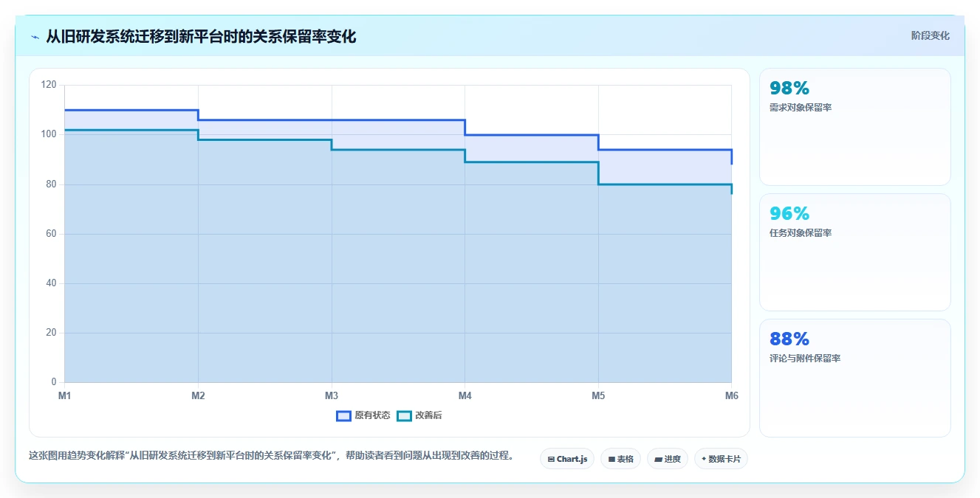Click the 60 y-axis value
Screen dimensions: 980x498
(51, 234)
